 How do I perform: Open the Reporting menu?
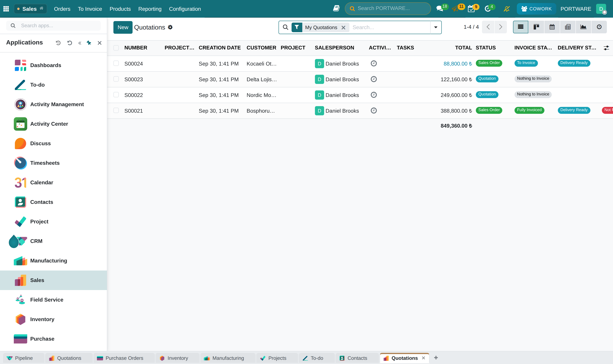click(x=150, y=9)
